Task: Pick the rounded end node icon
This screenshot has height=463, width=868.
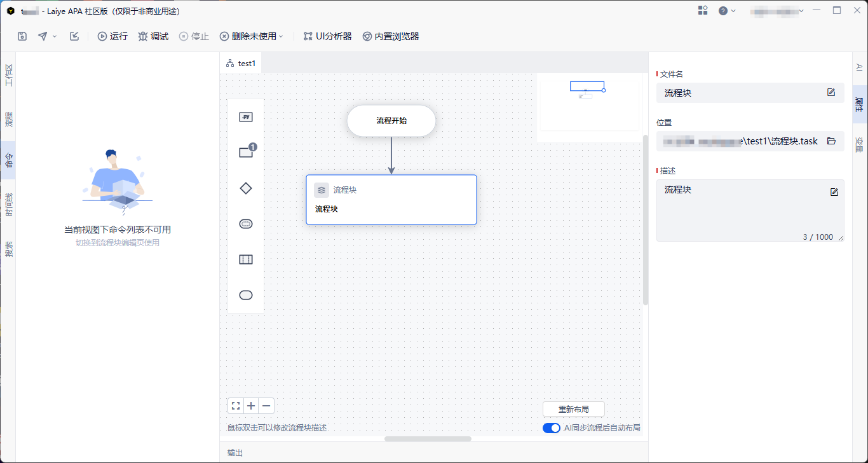Action: [x=246, y=295]
